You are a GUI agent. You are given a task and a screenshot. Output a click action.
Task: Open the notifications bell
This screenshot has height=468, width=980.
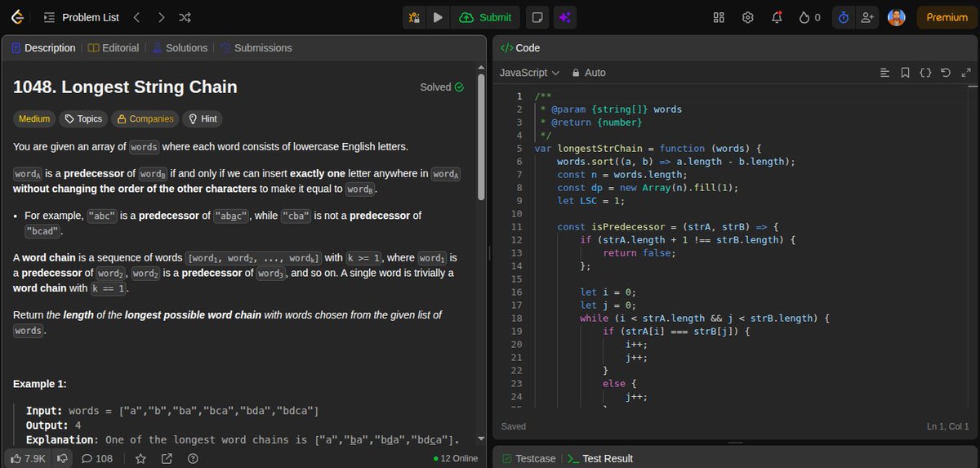(x=777, y=17)
